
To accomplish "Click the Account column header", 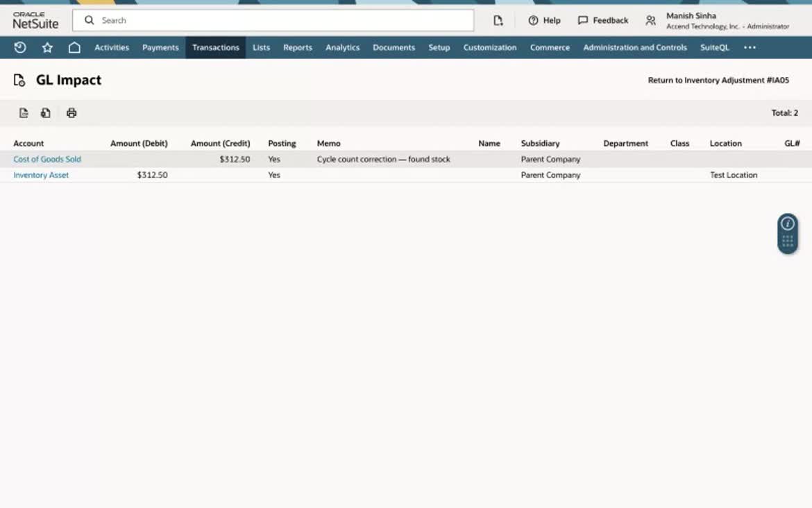I will [x=28, y=144].
